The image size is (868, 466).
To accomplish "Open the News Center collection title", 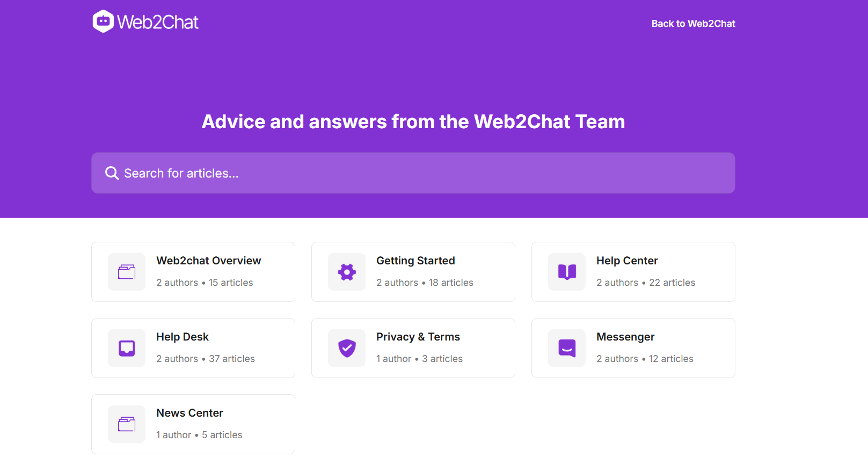I will [189, 413].
